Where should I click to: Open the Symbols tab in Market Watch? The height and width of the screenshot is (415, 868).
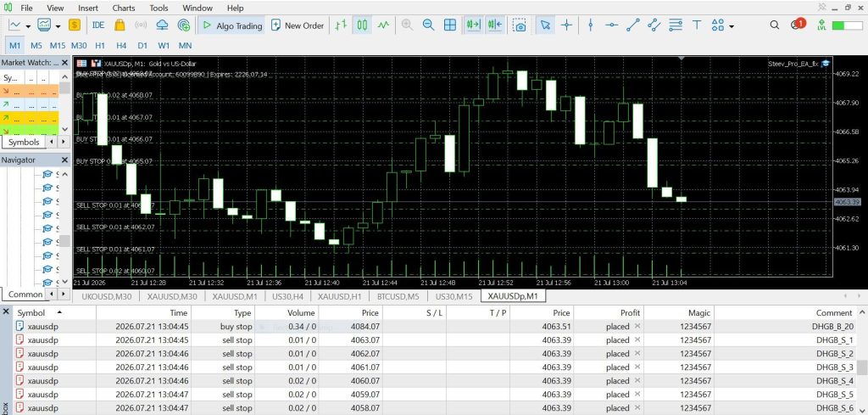24,142
